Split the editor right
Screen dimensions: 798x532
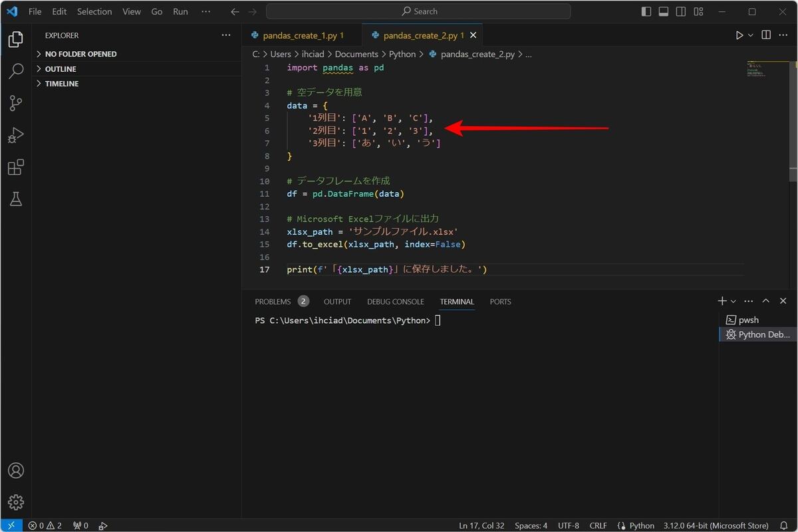pos(766,35)
